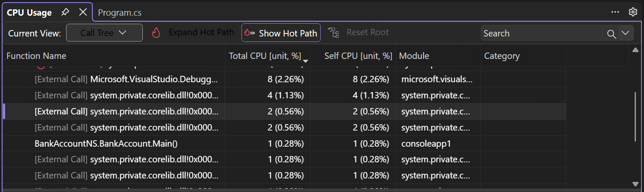
Task: Pin the CPU Usage tab
Action: coord(65,12)
